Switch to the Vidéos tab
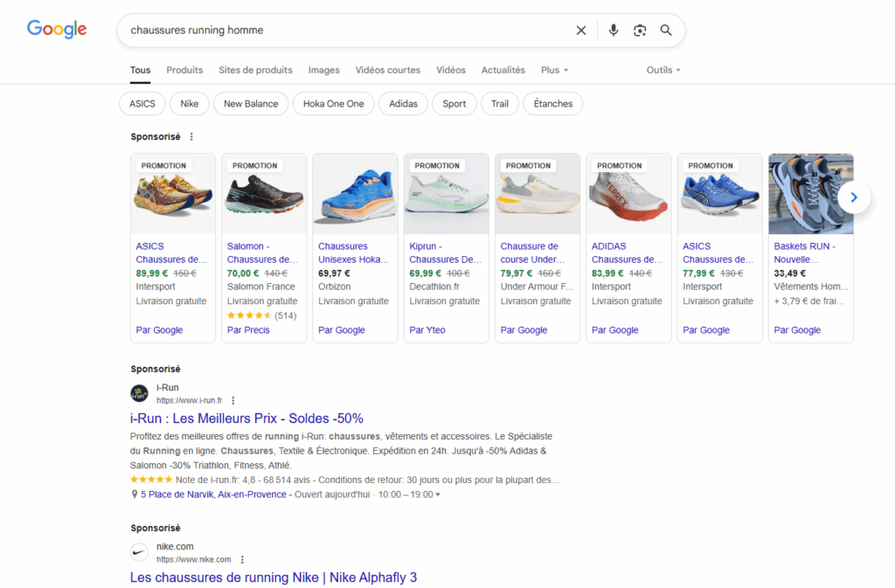Screen dimensions: 895x588 coord(451,70)
